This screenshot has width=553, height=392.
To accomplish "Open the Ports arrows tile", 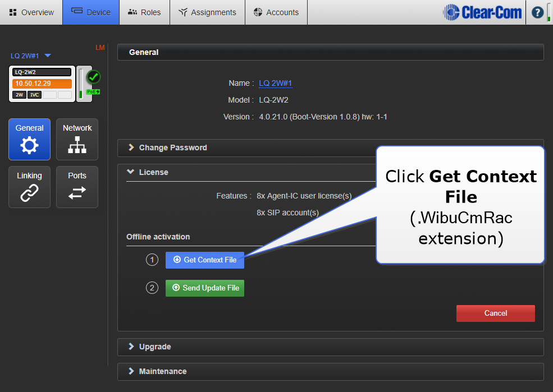I will click(x=77, y=187).
